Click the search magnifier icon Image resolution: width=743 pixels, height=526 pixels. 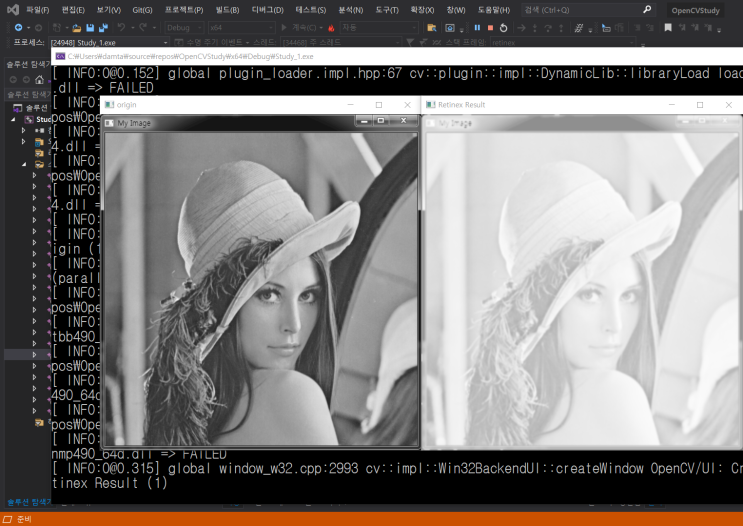click(647, 9)
